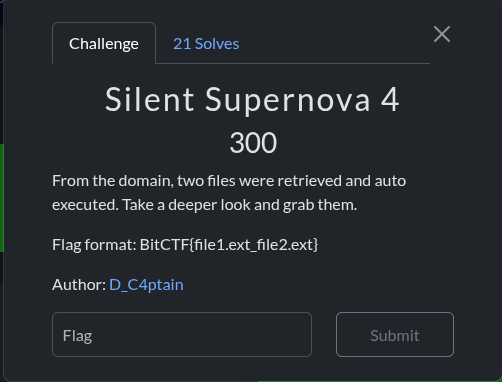
Task: Click the 300 points value
Action: pos(253,143)
